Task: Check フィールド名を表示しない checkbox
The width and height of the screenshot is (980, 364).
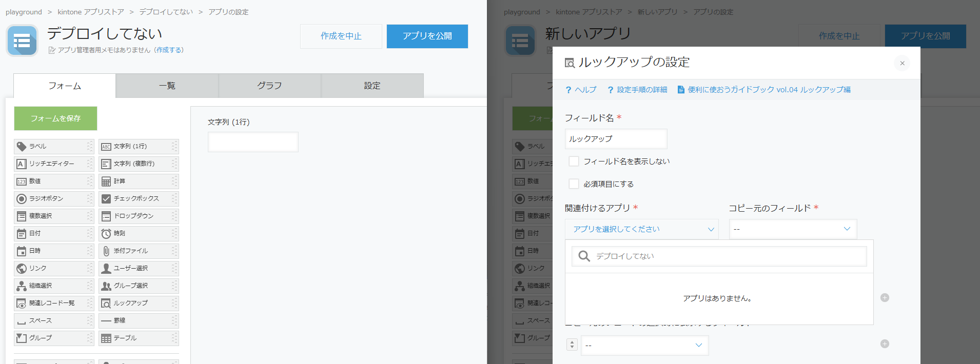Action: 574,161
